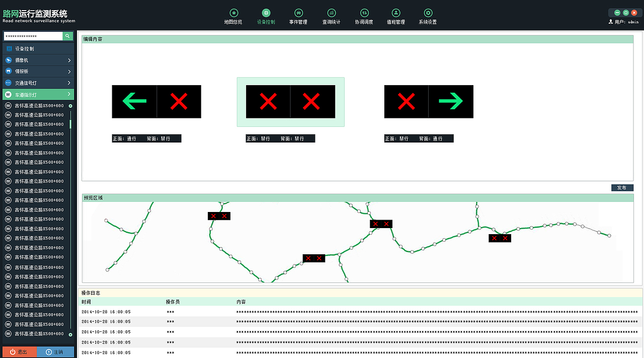Click the device list scroll-up arrow
Viewport: 644px width, 358px height.
[x=70, y=106]
